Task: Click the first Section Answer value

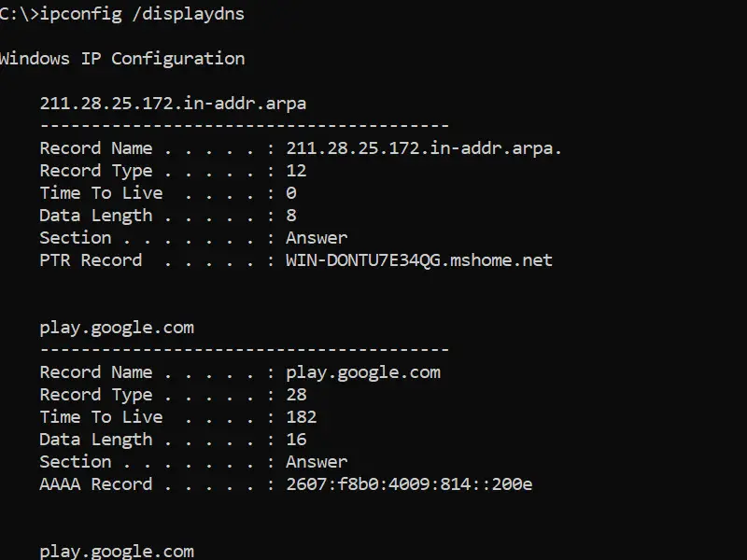Action: [317, 238]
